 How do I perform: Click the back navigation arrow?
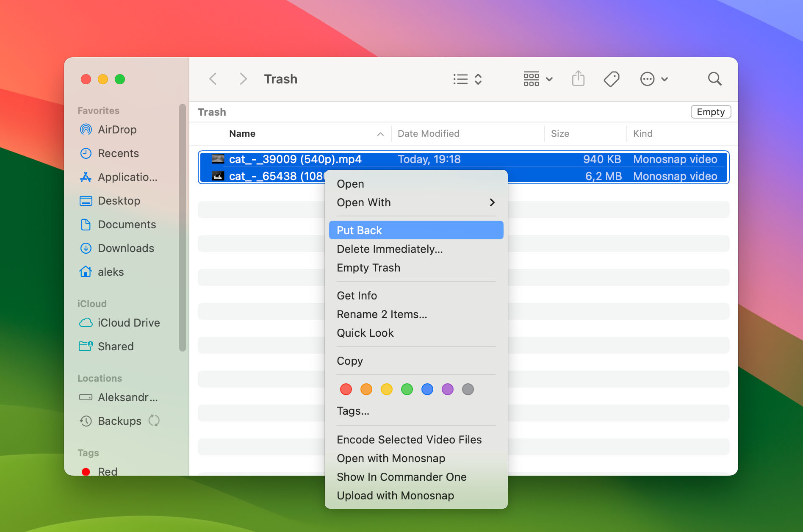(x=213, y=79)
